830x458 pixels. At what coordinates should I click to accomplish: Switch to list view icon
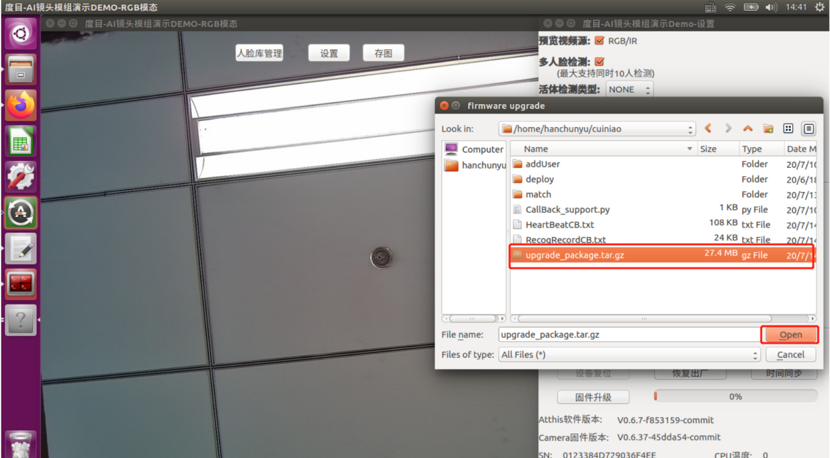[x=788, y=129]
